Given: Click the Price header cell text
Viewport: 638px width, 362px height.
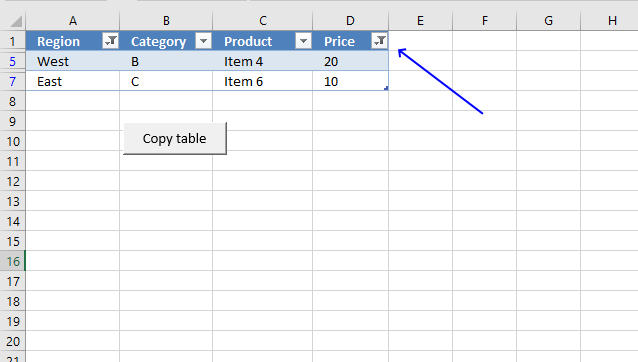Looking at the screenshot, I should 339,41.
